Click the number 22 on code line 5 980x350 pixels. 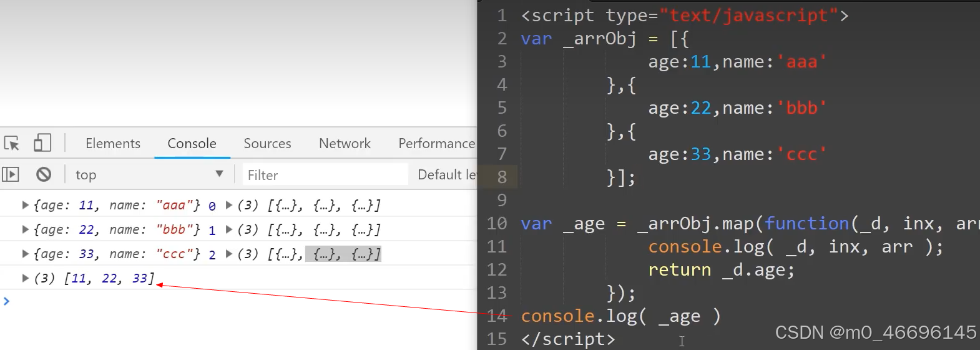tap(701, 108)
